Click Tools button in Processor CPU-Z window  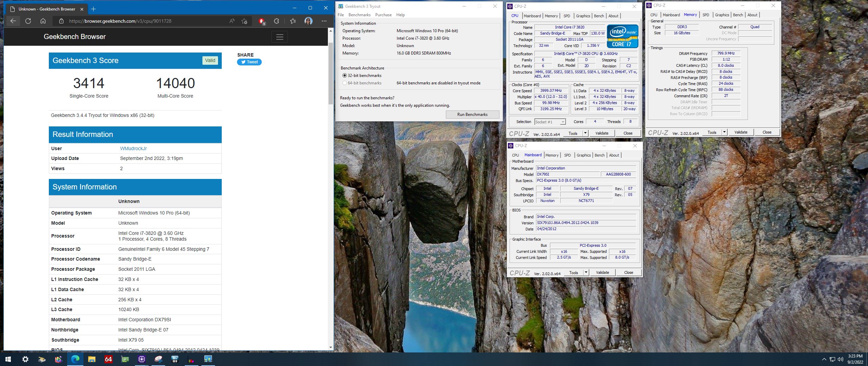pos(573,133)
